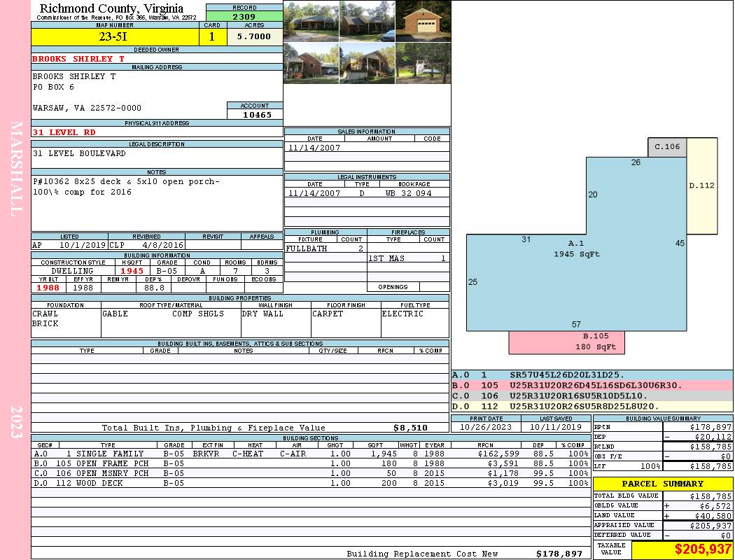The width and height of the screenshot is (735, 560).
Task: Select the 1ST MAS fireplace entry
Action: 408,258
